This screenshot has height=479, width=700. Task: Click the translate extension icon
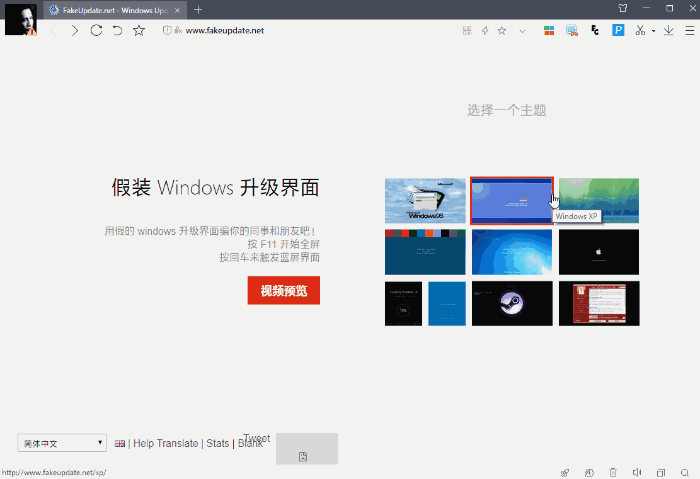595,30
